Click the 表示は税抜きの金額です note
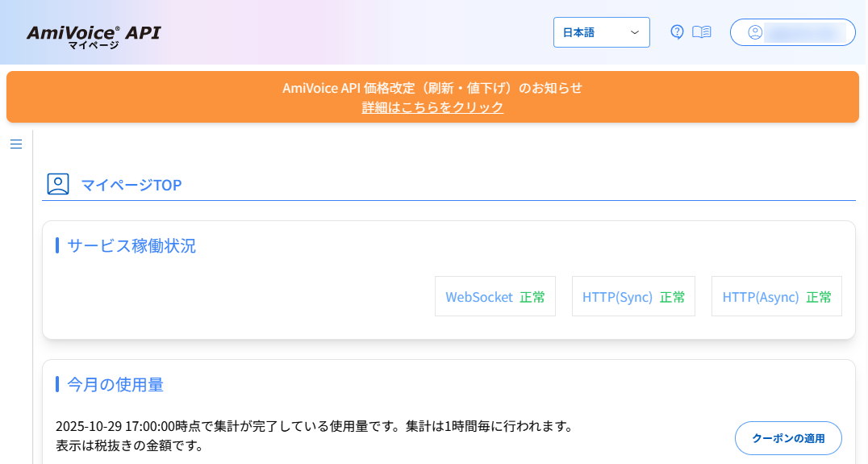Screen dimensions: 868x464 pos(129,445)
